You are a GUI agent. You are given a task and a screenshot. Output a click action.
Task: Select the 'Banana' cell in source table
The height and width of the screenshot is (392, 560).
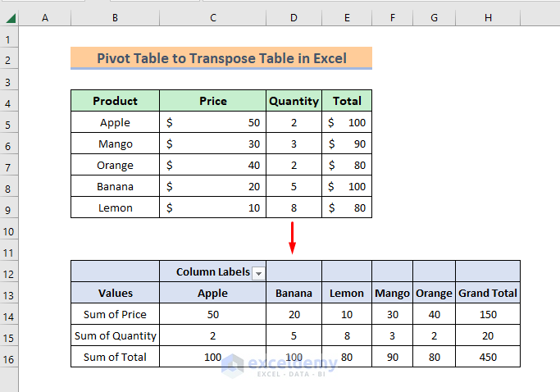(x=115, y=186)
